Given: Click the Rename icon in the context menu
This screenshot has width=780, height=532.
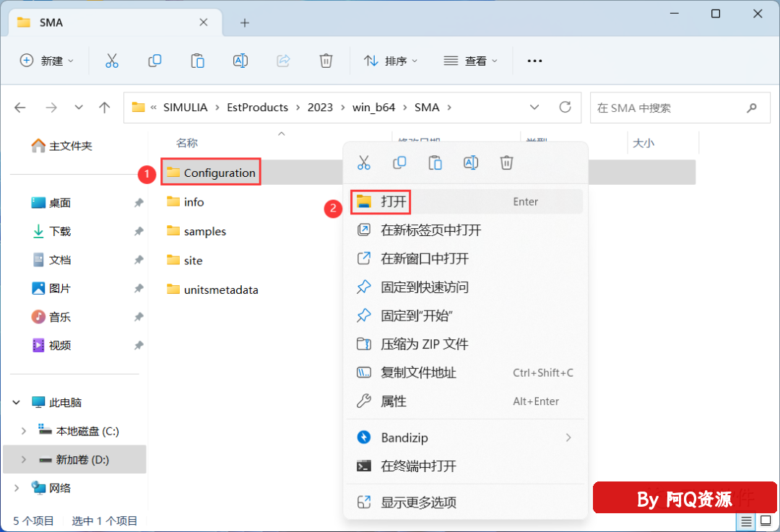Looking at the screenshot, I should pyautogui.click(x=471, y=162).
